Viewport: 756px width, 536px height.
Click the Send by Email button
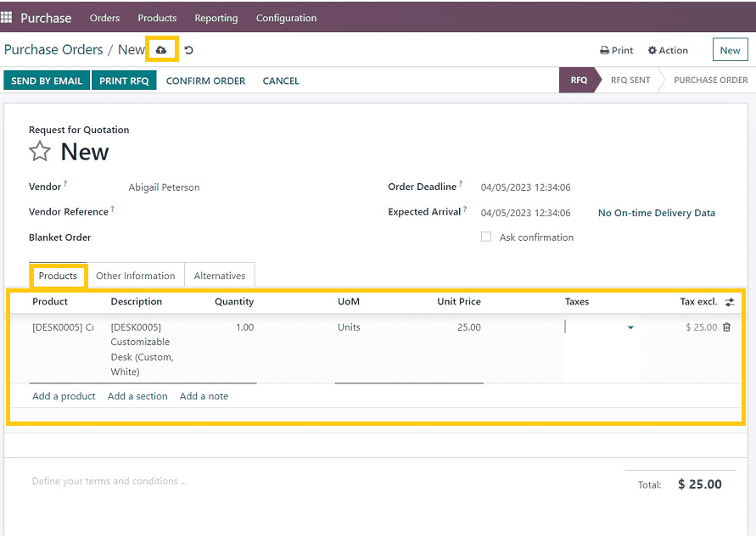click(47, 81)
